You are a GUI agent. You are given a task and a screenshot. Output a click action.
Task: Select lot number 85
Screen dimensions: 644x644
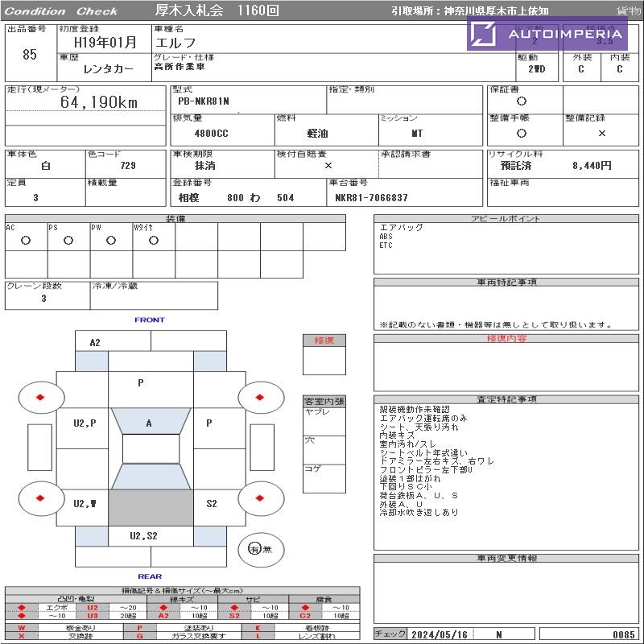(30, 55)
